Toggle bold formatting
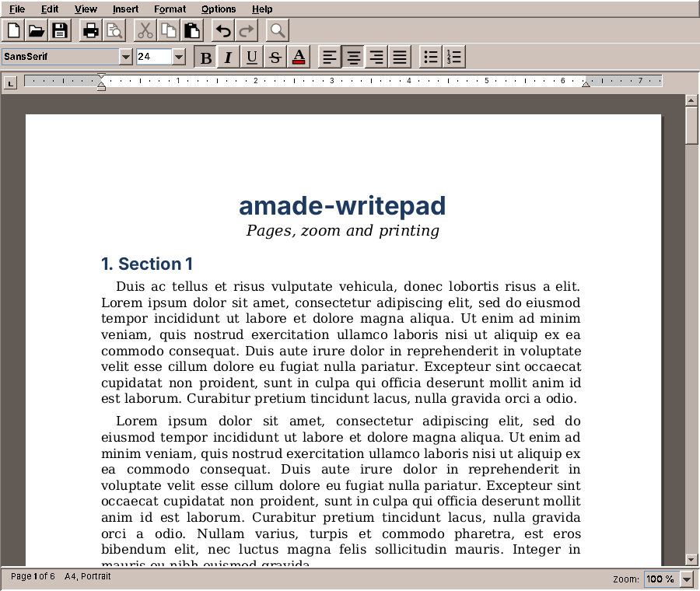Viewport: 700px width, 591px height. tap(206, 57)
